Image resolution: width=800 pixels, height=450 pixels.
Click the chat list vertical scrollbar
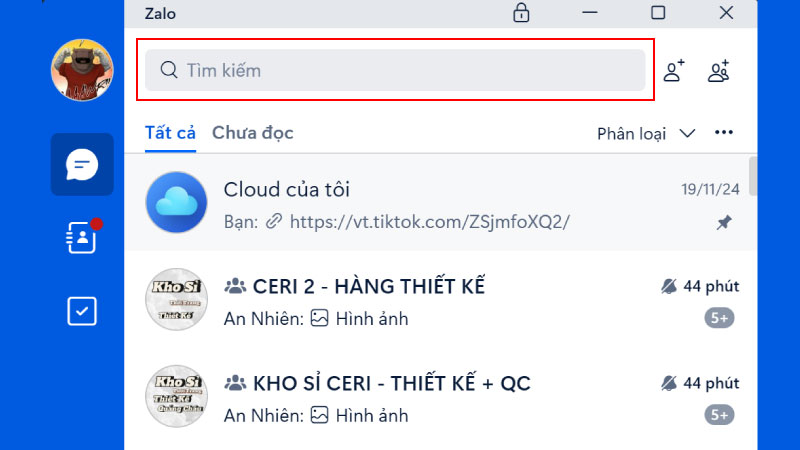[753, 177]
